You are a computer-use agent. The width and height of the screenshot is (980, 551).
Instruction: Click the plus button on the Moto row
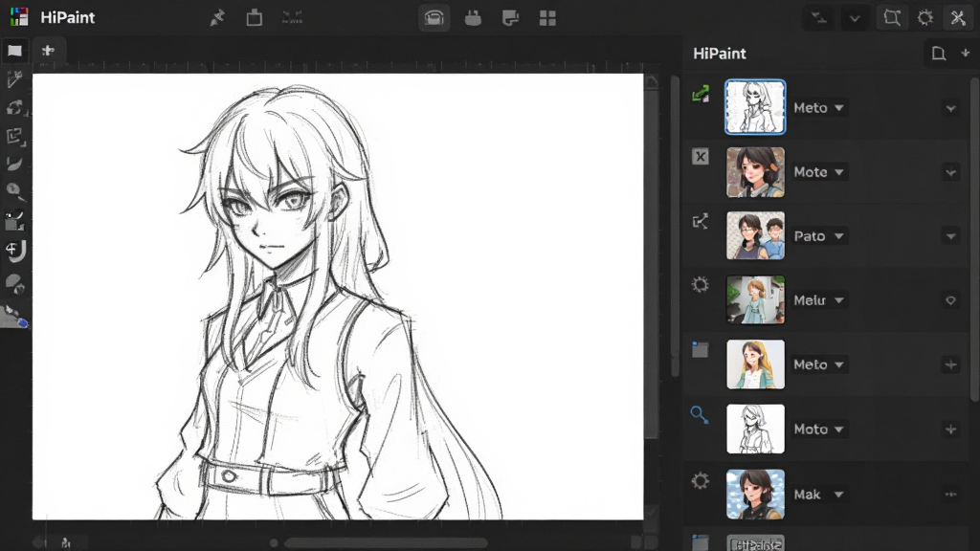click(950, 430)
